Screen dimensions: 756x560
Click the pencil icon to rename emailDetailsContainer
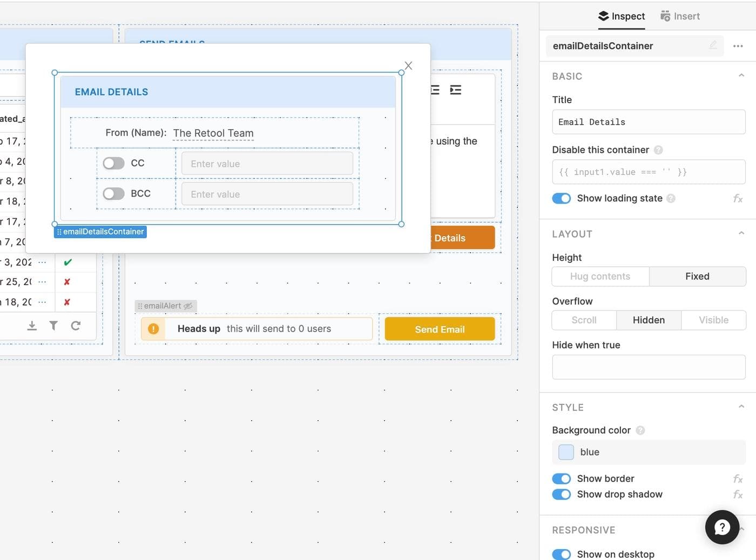713,45
